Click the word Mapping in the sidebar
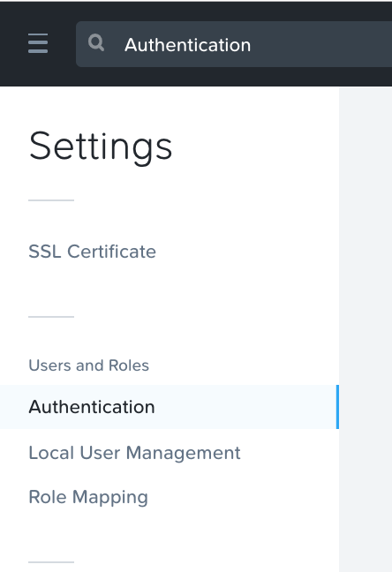392x572 pixels. click(110, 498)
